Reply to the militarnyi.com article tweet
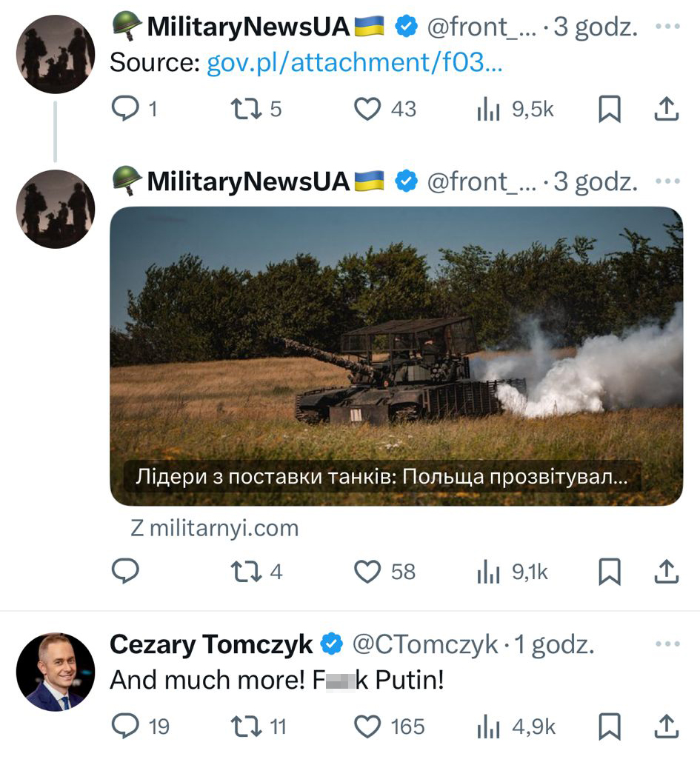The width and height of the screenshot is (700, 765). pyautogui.click(x=125, y=572)
